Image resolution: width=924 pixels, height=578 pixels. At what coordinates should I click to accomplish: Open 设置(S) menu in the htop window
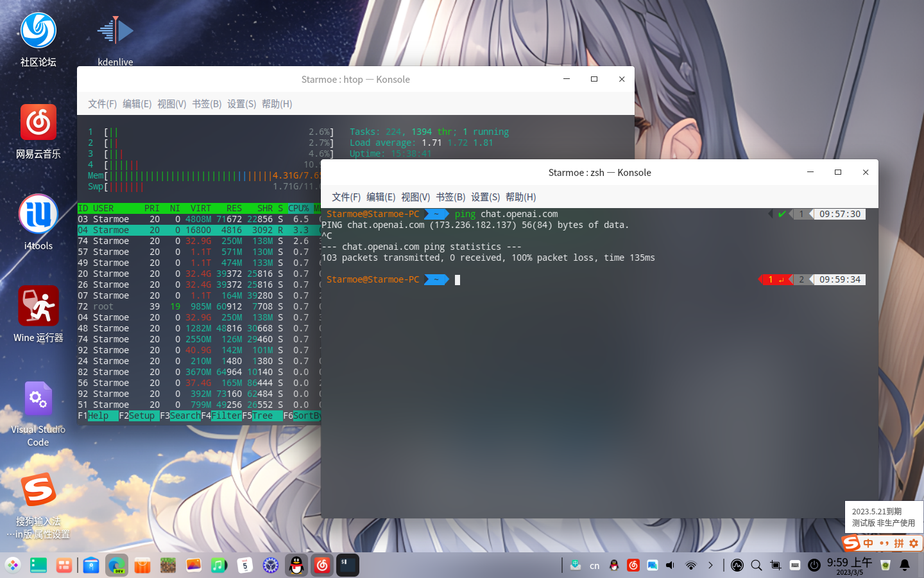tap(241, 104)
